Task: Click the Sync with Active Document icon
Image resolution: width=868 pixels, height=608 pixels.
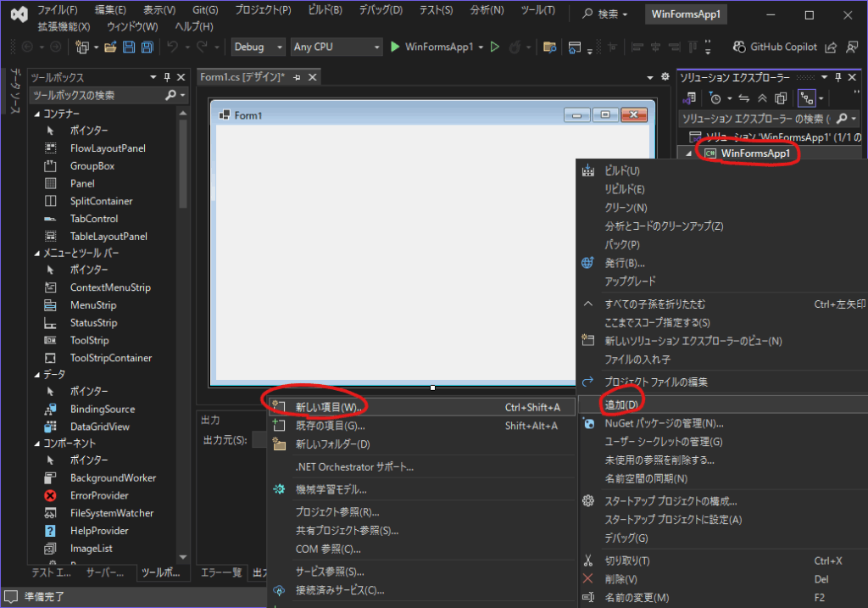Action: point(745,98)
